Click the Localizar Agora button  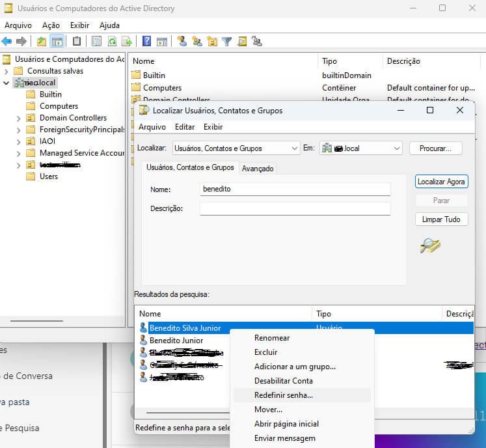tap(441, 182)
